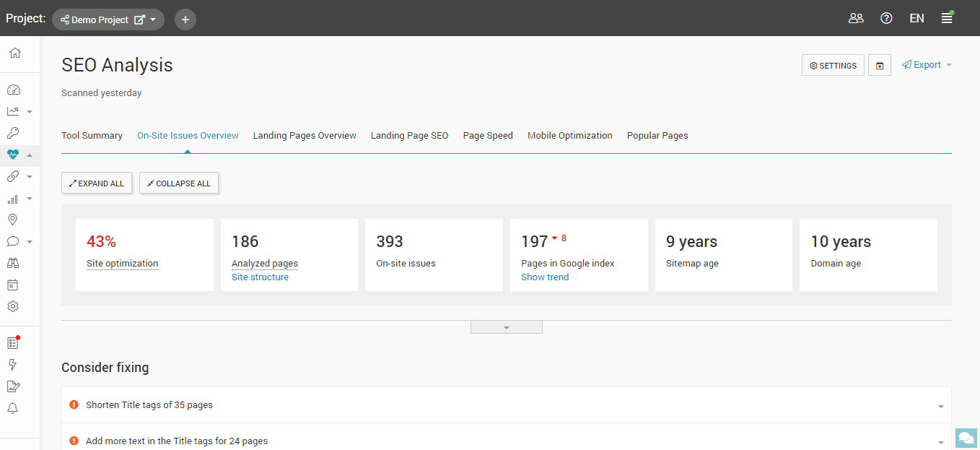Switch to the Mobile Optimization tab
The width and height of the screenshot is (980, 450).
569,136
